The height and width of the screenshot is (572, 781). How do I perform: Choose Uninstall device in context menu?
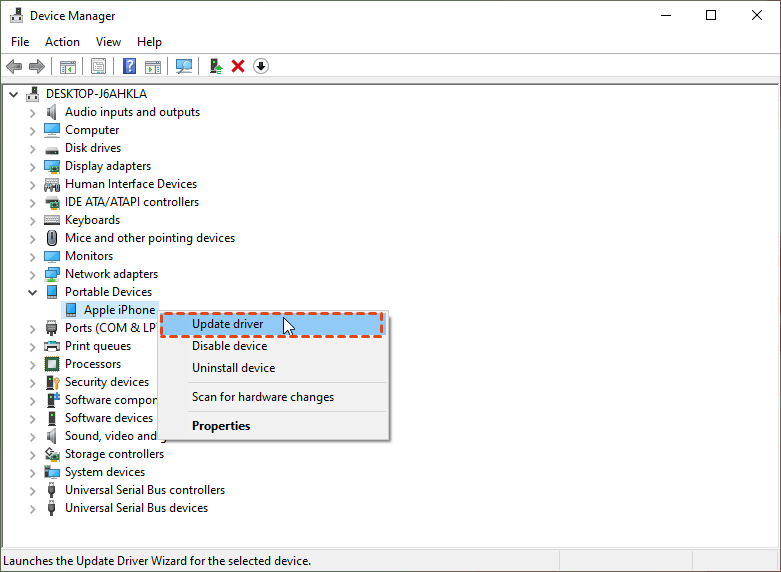coord(274,368)
